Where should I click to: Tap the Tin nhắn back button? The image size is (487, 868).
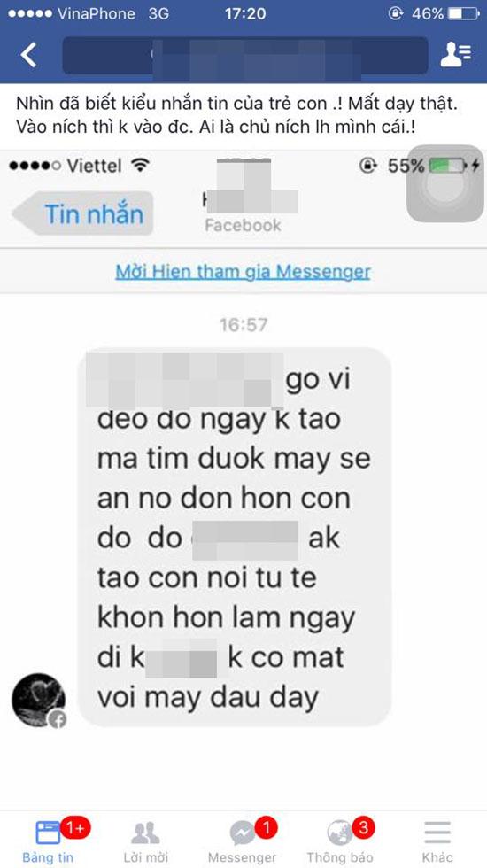click(x=83, y=213)
